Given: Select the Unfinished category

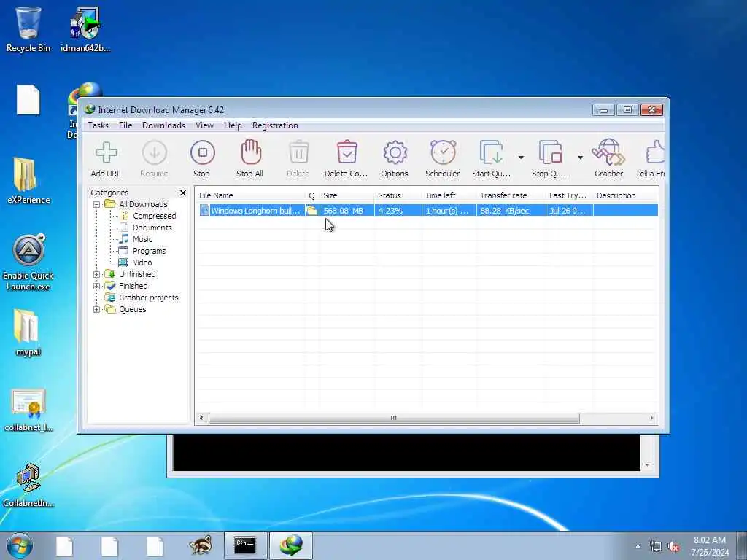Looking at the screenshot, I should (x=137, y=274).
